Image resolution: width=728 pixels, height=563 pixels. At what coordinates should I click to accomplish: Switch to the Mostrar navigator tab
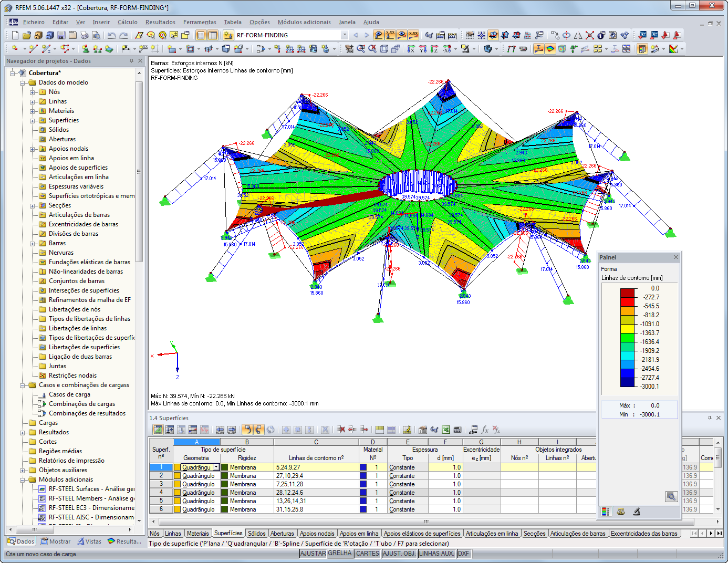(56, 541)
